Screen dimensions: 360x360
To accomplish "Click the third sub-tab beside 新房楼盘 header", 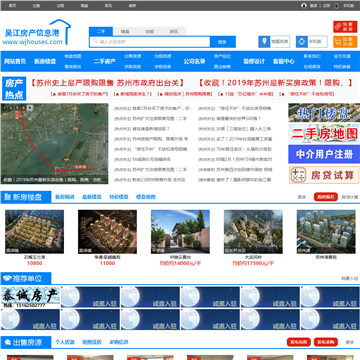I will [x=119, y=197].
